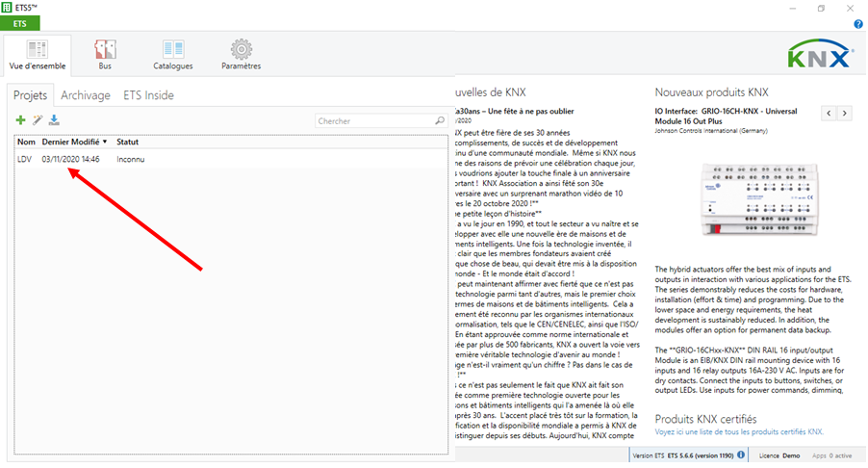Click the blue help question mark icon
The image size is (868, 468).
pos(858,24)
